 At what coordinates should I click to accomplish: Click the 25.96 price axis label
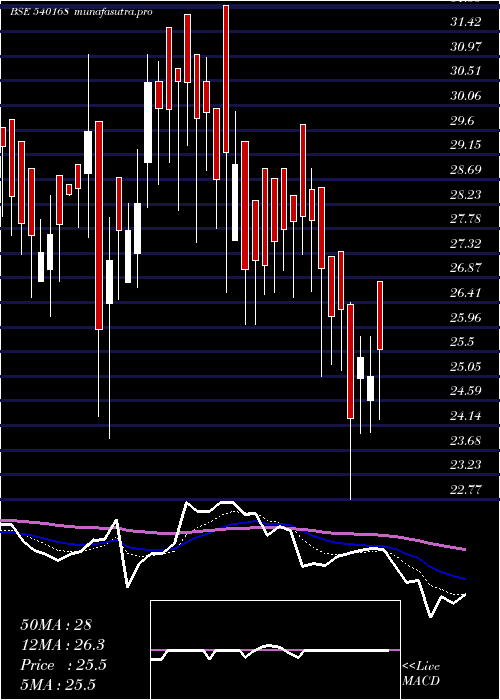click(466, 318)
